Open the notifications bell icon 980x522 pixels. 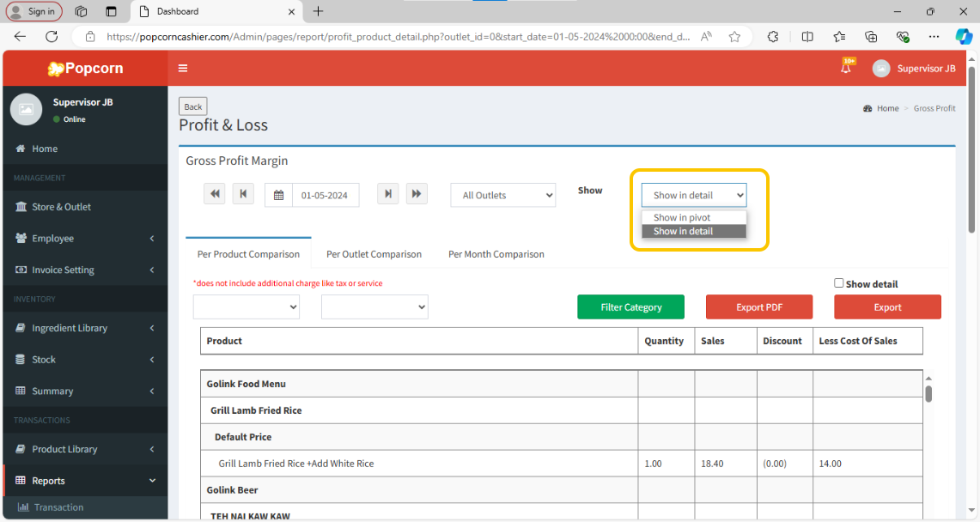click(846, 68)
